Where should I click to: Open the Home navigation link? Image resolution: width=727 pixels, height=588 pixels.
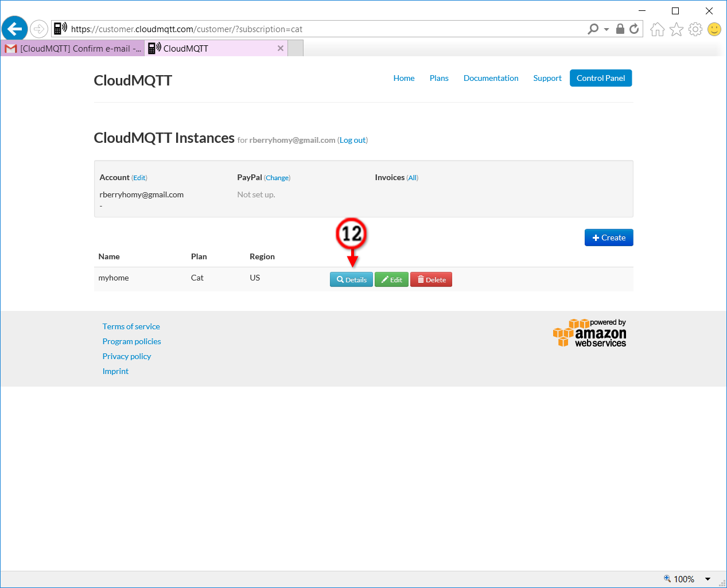pos(404,78)
